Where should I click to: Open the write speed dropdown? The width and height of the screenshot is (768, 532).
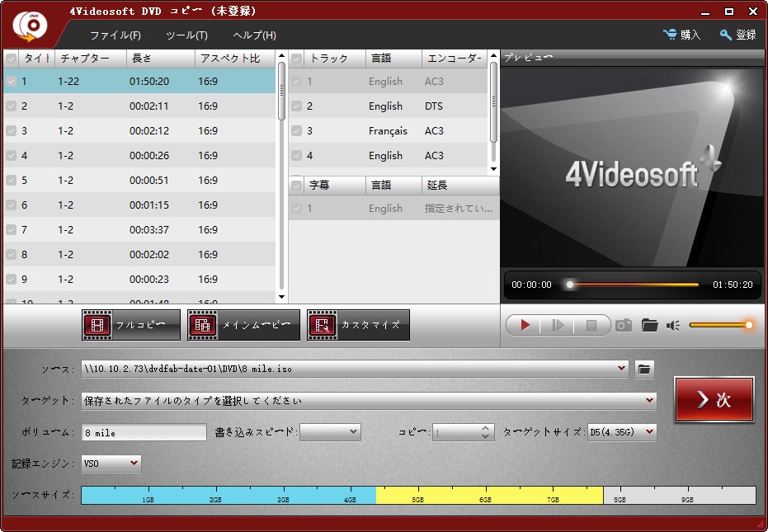pyautogui.click(x=354, y=432)
